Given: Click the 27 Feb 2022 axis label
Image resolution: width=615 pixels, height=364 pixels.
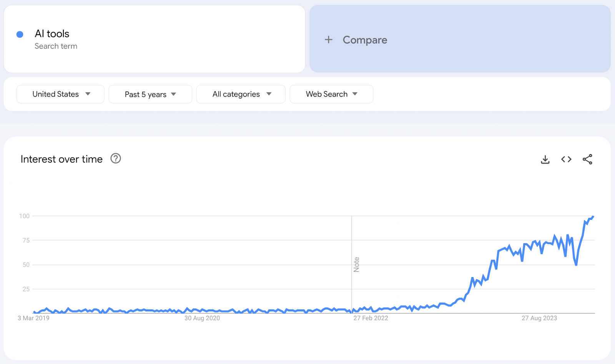Looking at the screenshot, I should (x=371, y=318).
